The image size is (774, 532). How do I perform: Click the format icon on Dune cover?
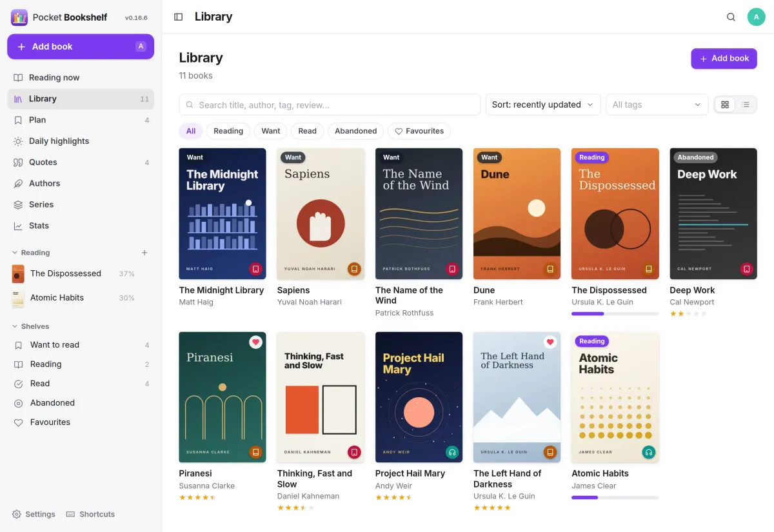[550, 269]
